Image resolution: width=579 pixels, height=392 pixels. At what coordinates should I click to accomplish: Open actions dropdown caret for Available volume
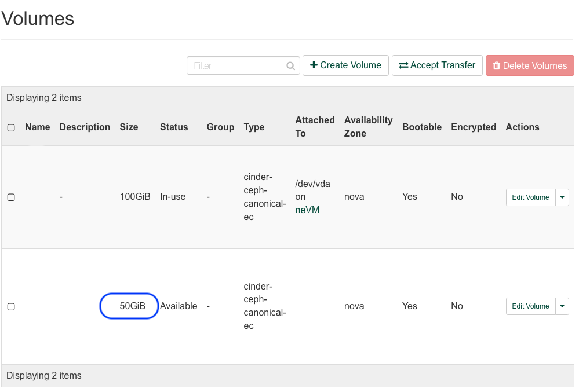562,306
